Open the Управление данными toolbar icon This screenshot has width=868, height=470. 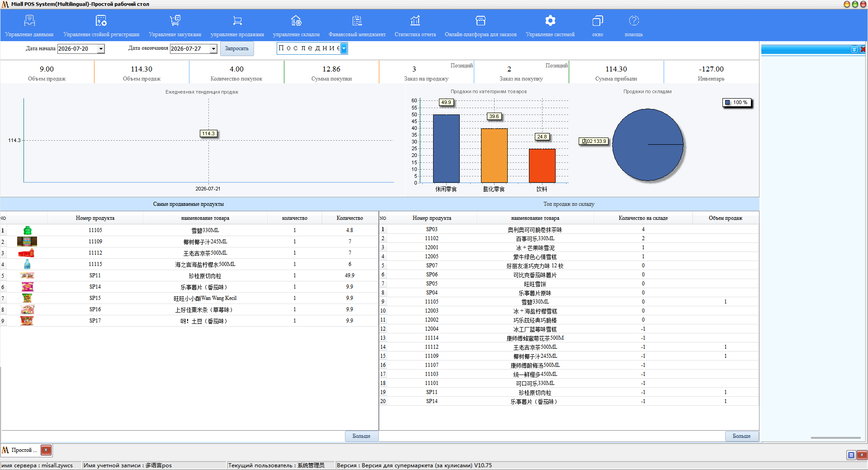pyautogui.click(x=29, y=21)
